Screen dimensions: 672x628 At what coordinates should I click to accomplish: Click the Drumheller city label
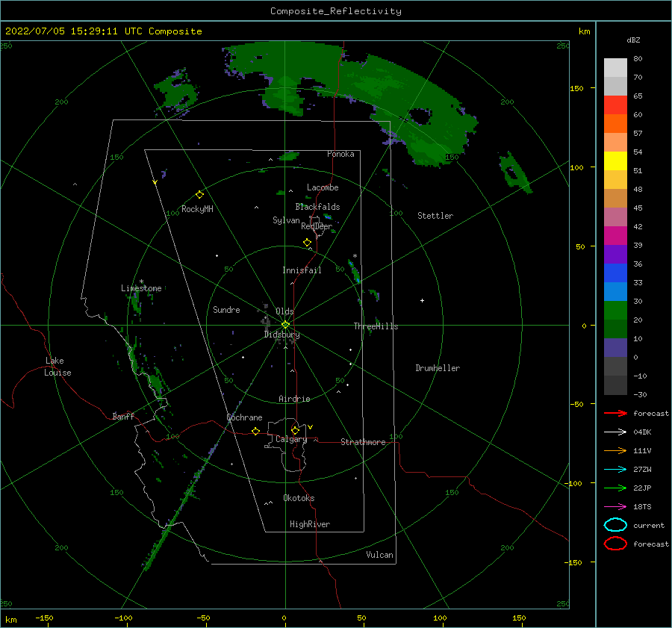(x=438, y=368)
